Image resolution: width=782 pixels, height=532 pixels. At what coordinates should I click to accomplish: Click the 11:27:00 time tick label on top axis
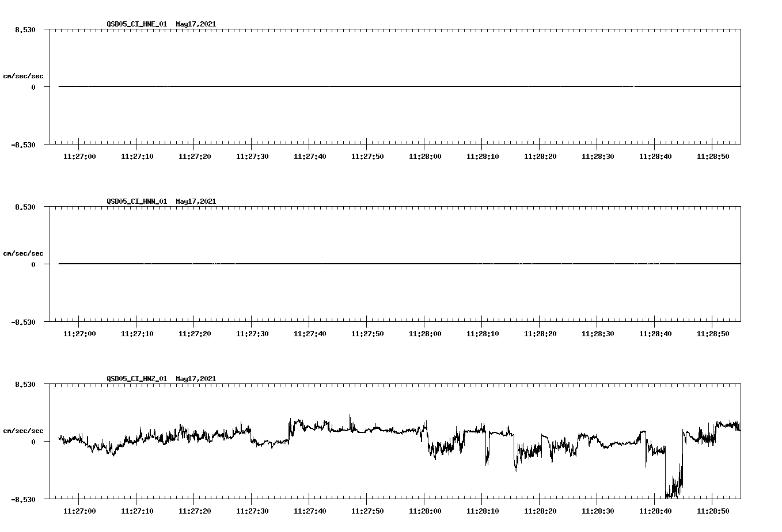(x=81, y=155)
